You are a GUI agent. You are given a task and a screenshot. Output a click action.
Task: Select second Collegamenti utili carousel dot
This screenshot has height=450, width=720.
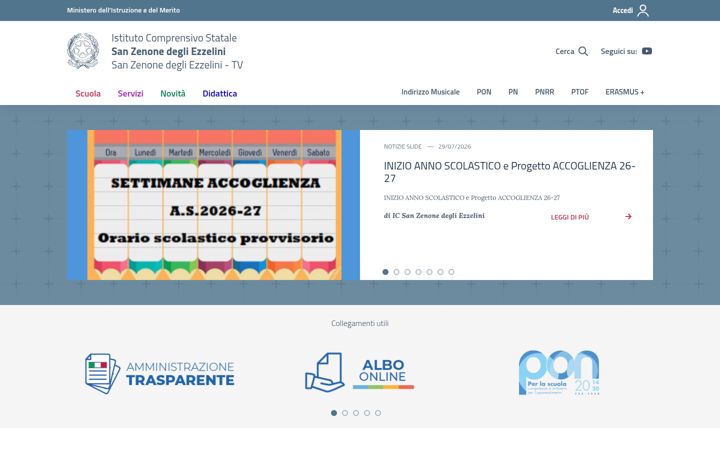[x=345, y=413]
